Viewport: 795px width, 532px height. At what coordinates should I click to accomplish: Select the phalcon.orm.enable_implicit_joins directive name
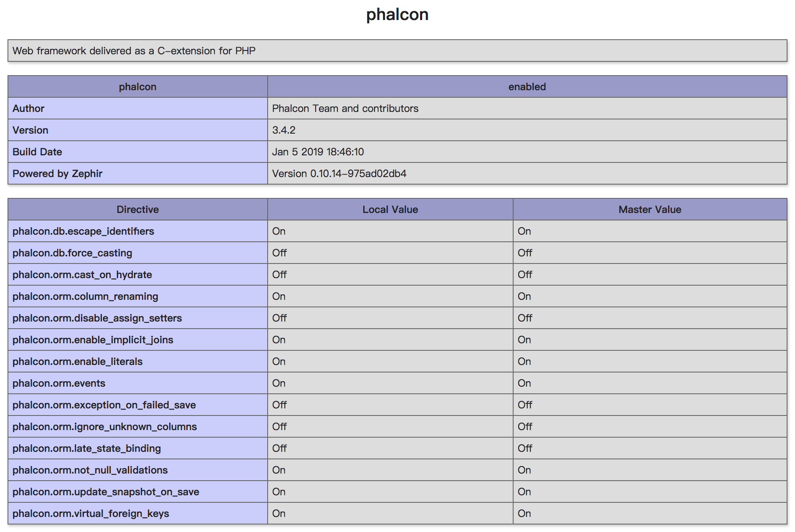(x=93, y=340)
